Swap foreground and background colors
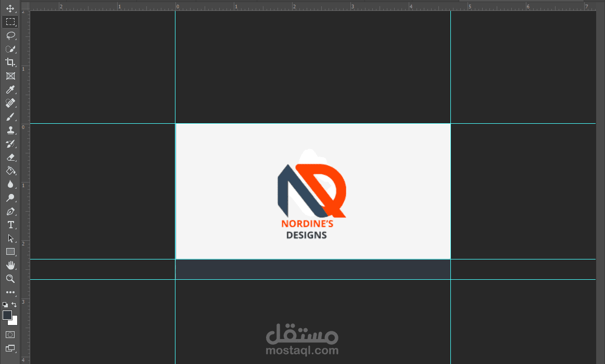 point(14,304)
